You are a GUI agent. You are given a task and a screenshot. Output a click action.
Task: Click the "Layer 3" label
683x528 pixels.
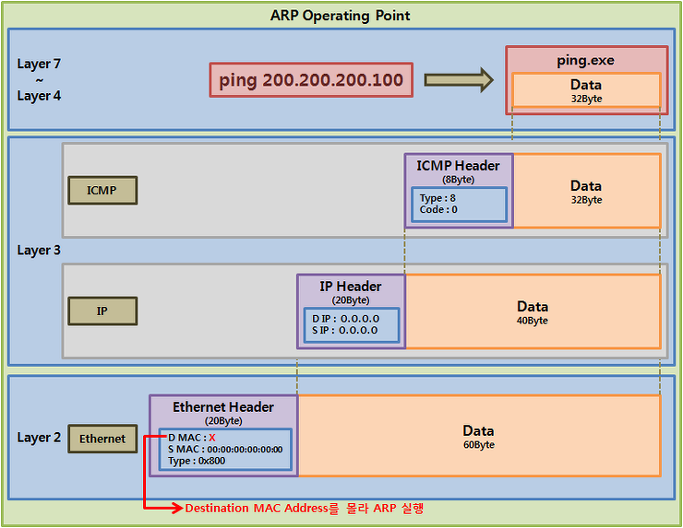[x=39, y=250]
